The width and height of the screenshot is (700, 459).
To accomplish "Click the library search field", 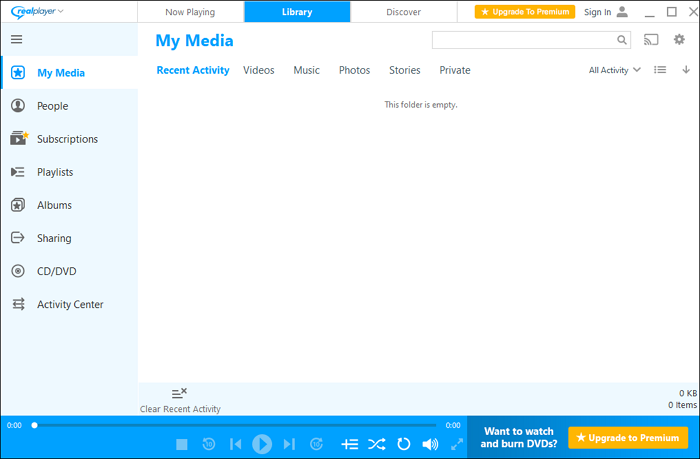I will (522, 40).
